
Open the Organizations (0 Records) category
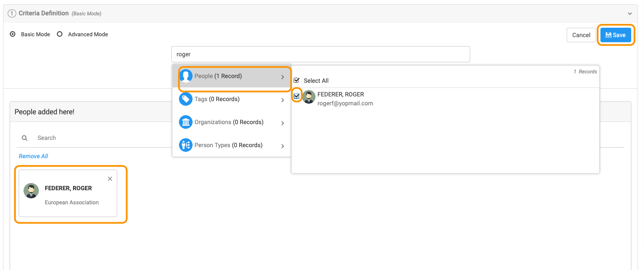point(231,122)
